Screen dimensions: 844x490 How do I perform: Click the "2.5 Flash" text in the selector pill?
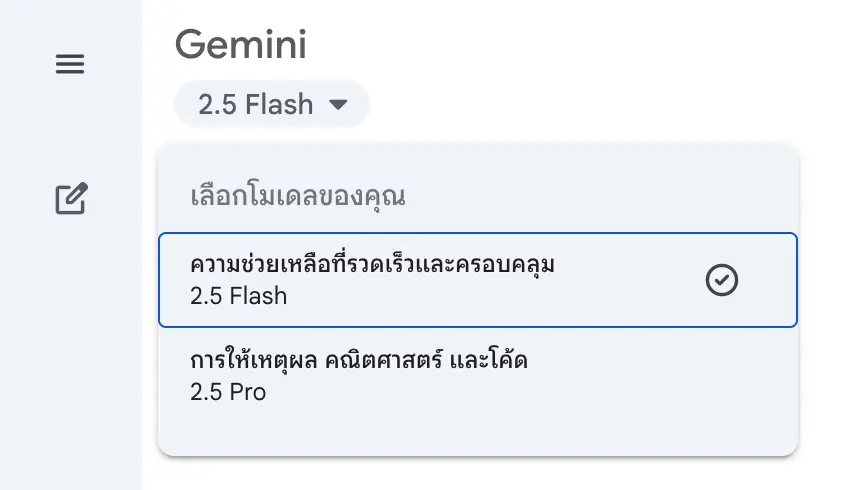[x=256, y=104]
